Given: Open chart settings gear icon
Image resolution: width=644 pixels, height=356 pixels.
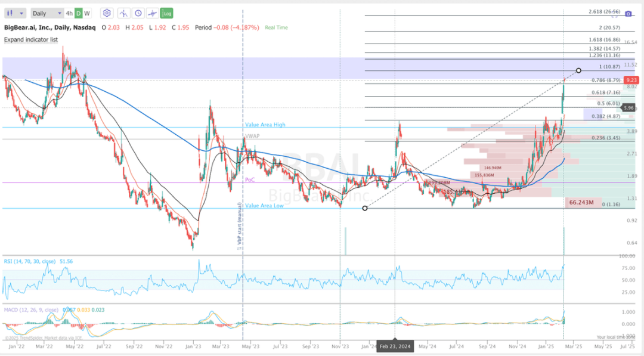Looking at the screenshot, I should [x=107, y=13].
